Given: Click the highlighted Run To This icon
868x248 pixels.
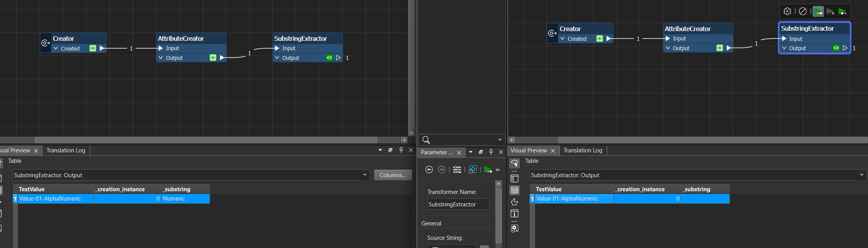Looking at the screenshot, I should tap(818, 11).
